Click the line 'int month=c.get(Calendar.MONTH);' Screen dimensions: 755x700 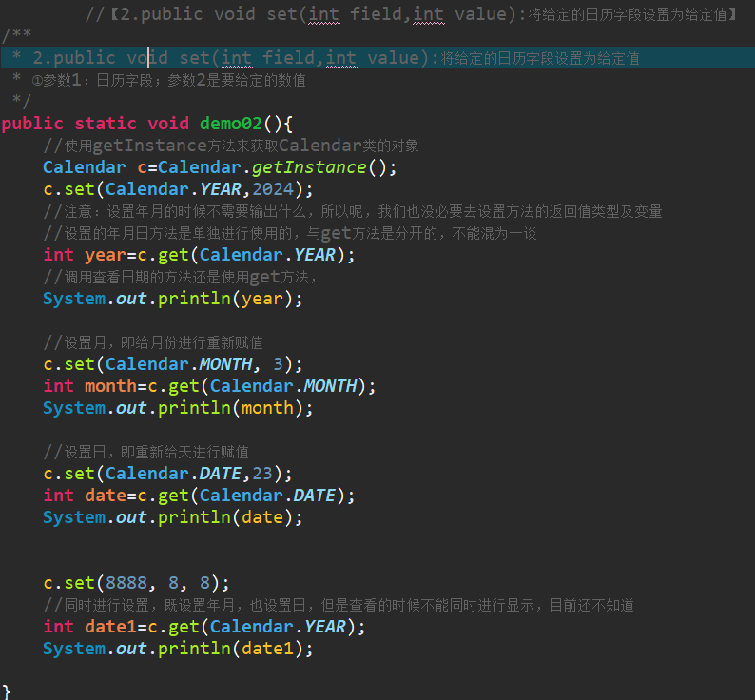click(x=209, y=386)
